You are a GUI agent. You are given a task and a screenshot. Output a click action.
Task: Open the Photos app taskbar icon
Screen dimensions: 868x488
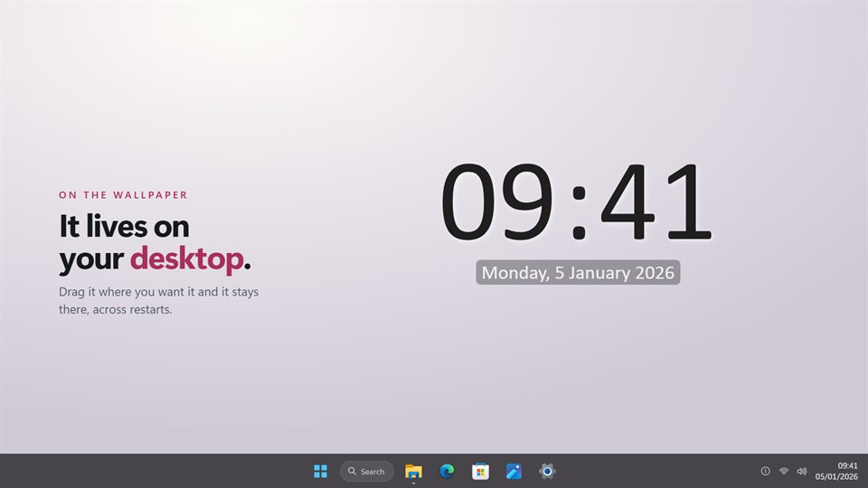pyautogui.click(x=514, y=472)
